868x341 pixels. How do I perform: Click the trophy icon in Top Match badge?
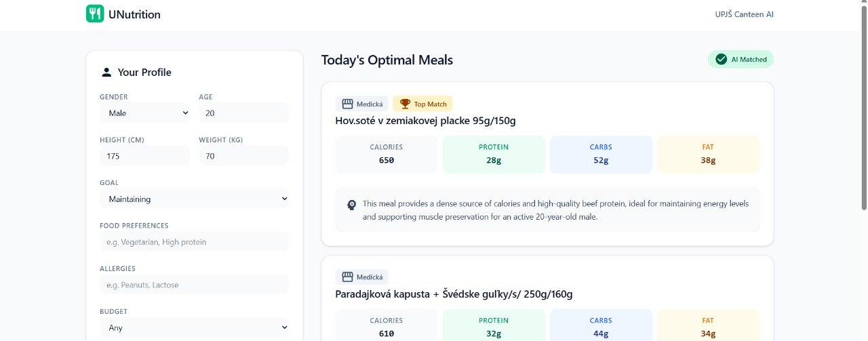pos(405,104)
